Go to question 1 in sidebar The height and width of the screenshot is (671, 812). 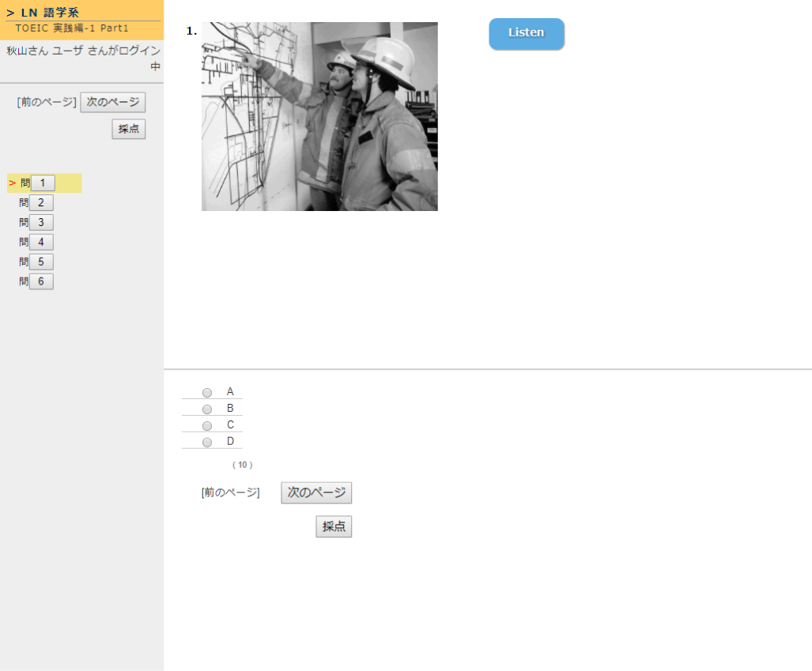click(x=42, y=183)
